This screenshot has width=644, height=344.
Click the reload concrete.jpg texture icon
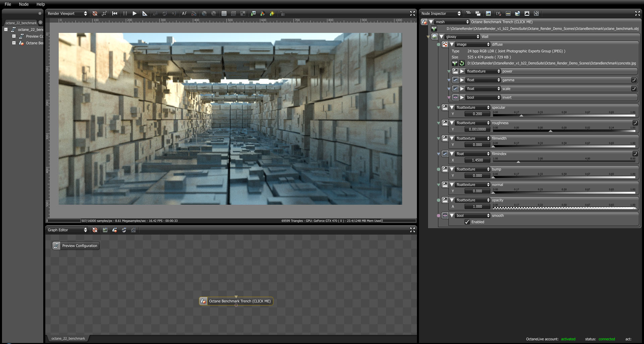point(462,63)
